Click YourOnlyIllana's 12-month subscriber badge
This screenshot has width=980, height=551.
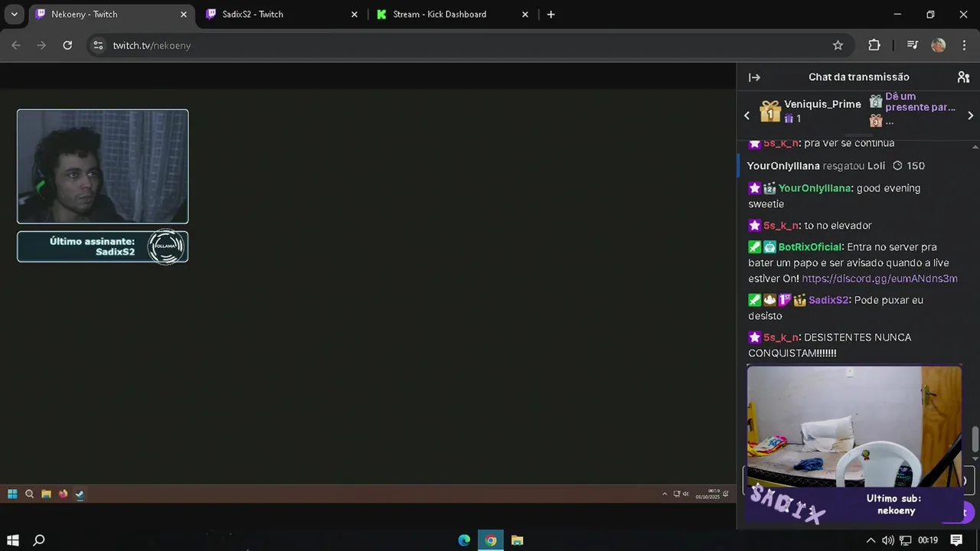[x=769, y=188]
